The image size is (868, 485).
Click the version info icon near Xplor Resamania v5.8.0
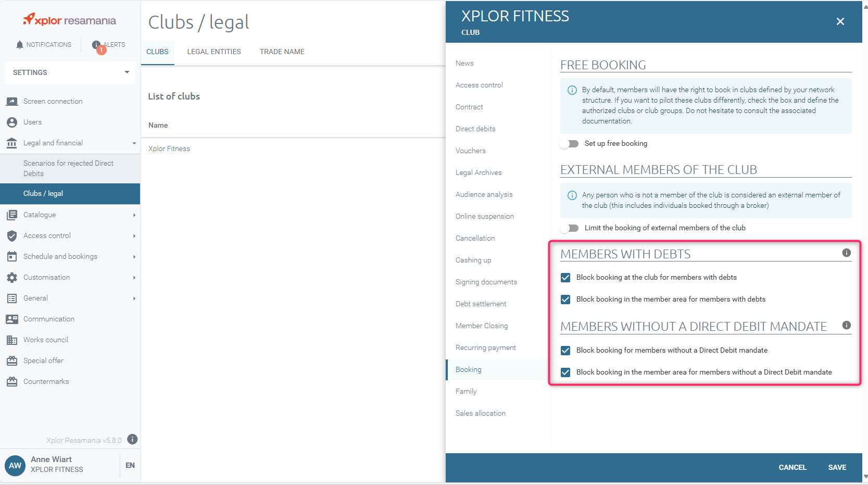pos(132,439)
